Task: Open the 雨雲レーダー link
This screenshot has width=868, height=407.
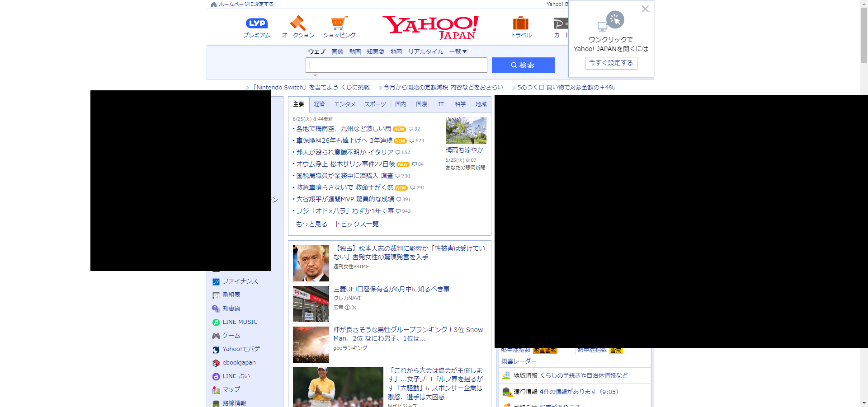Action: tap(519, 361)
